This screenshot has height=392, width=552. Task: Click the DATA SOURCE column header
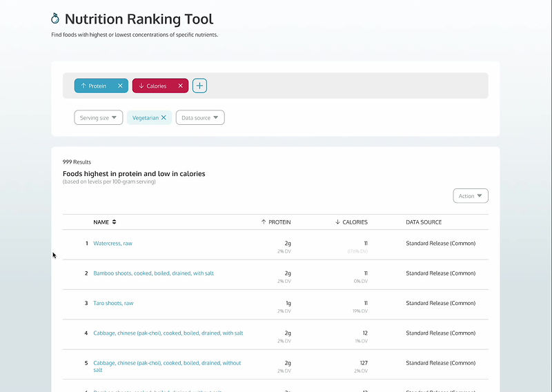tap(424, 222)
